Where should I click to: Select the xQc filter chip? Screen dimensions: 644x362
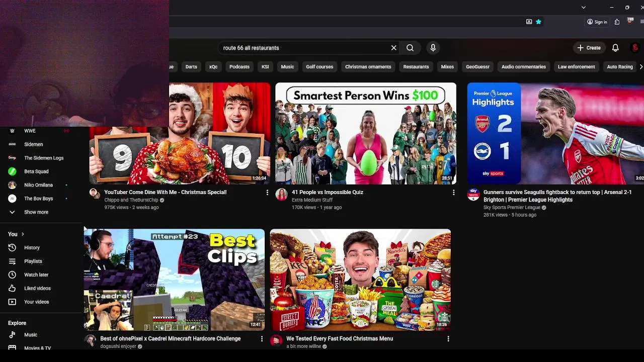pyautogui.click(x=213, y=66)
